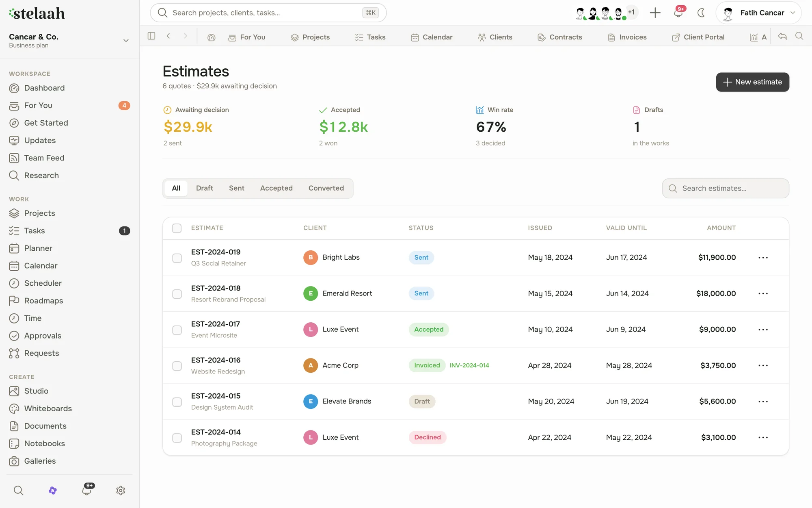Open For You in the sidebar

69,105
